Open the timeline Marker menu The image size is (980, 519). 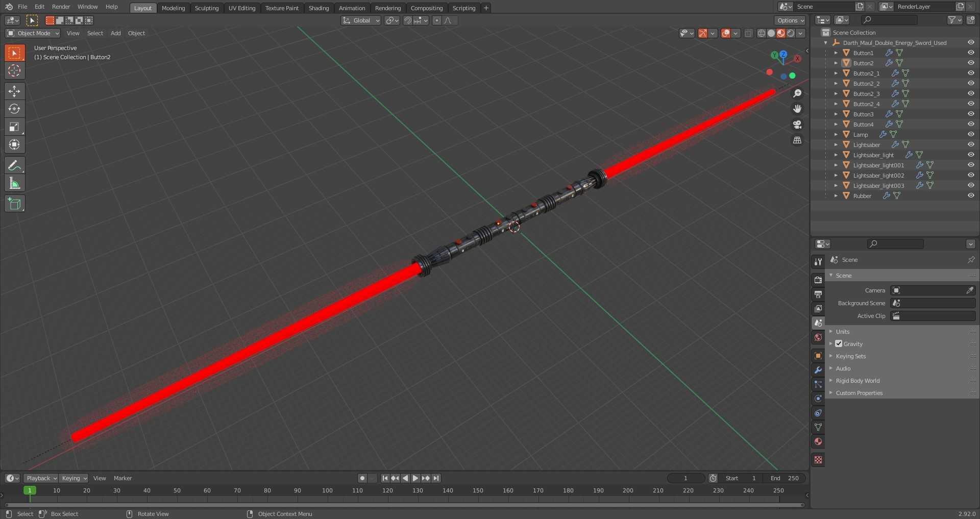pyautogui.click(x=122, y=478)
